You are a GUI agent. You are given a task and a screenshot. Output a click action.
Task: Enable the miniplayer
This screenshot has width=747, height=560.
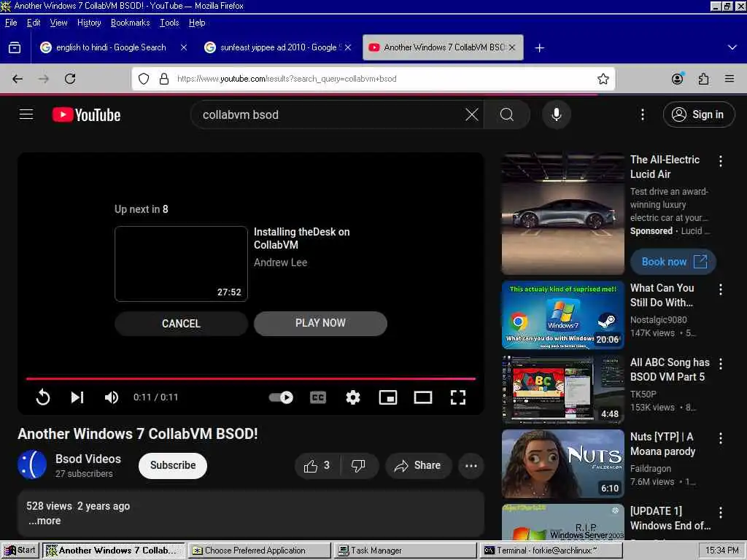pos(388,397)
